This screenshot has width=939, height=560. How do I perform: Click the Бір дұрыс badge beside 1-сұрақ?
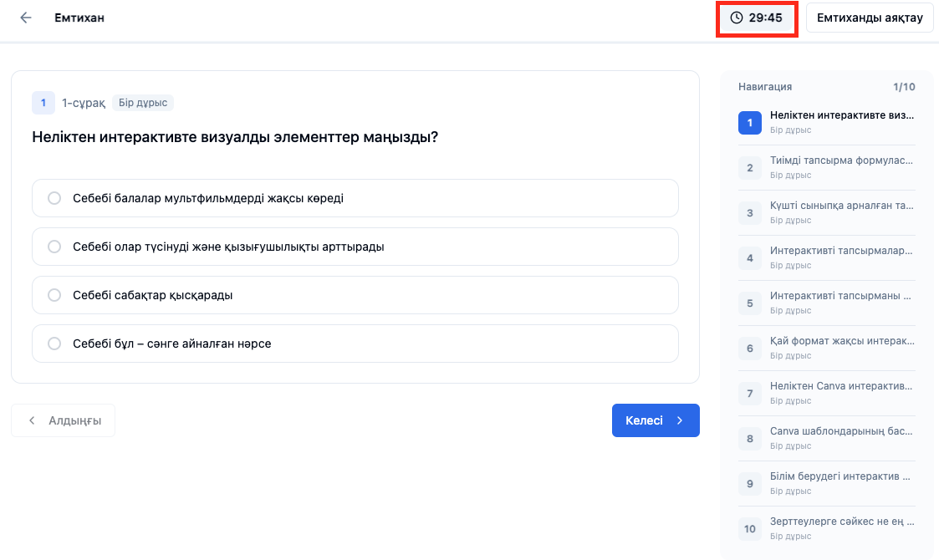tap(142, 103)
